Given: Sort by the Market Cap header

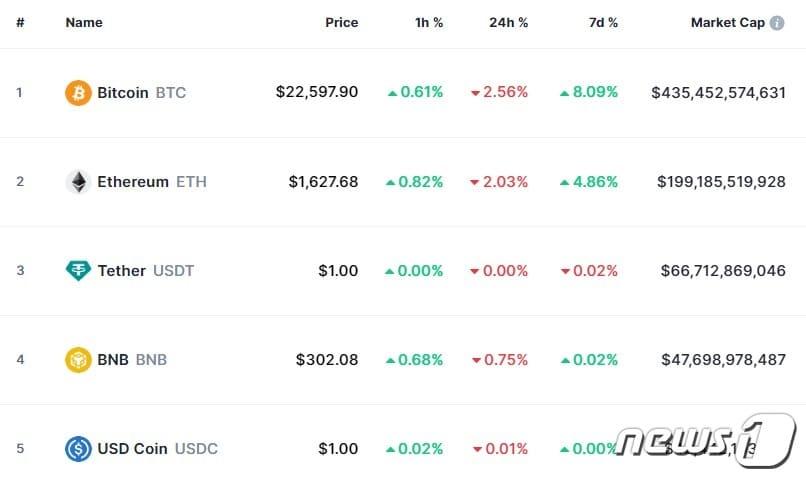Looking at the screenshot, I should (727, 23).
